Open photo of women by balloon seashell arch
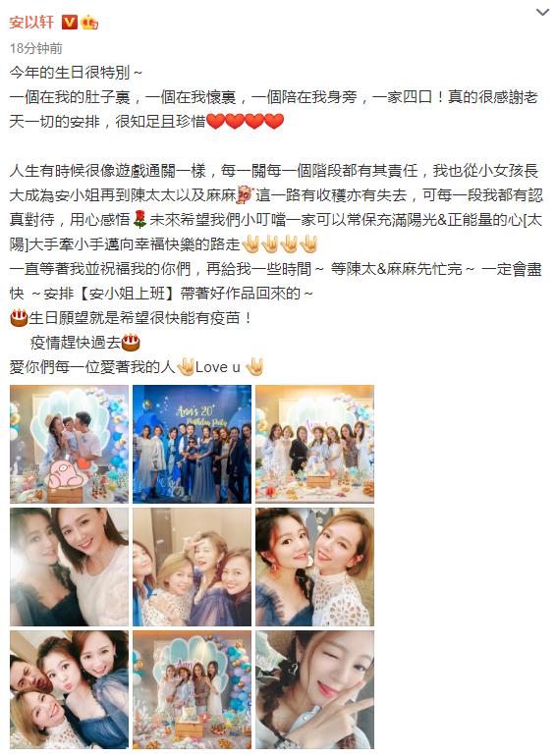Screen dimensions: 556x756 pos(192,689)
